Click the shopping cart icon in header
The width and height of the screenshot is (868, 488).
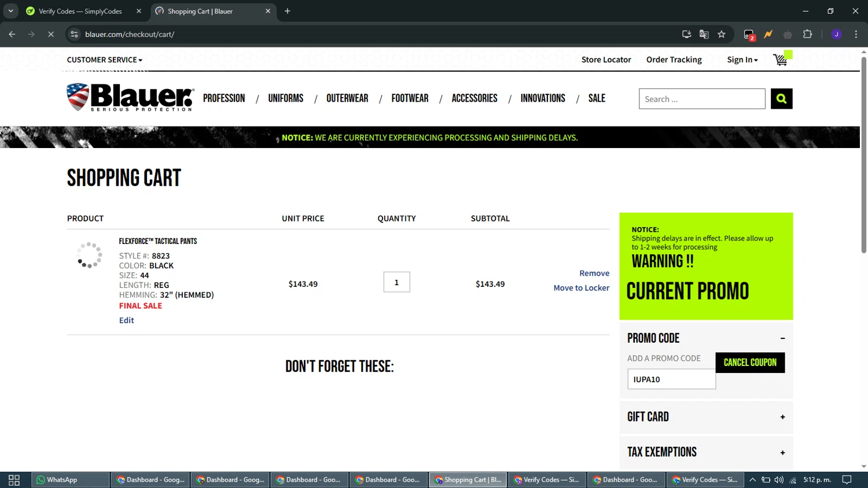point(781,59)
